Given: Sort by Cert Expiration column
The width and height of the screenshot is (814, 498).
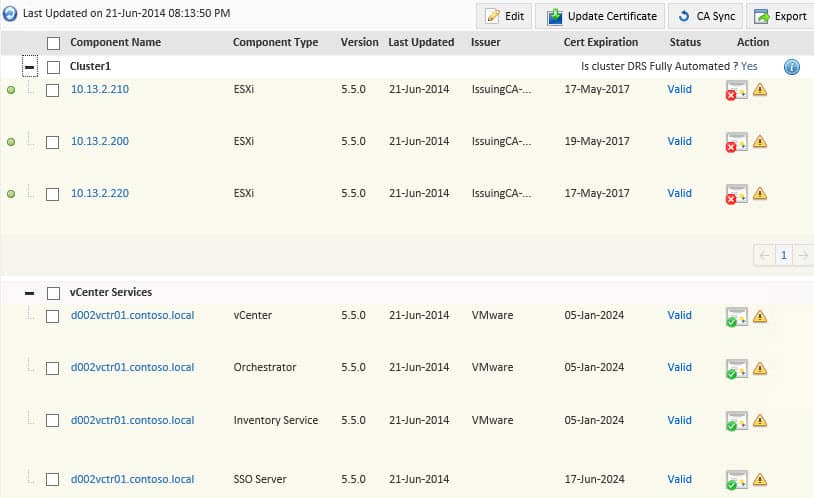Looking at the screenshot, I should click(600, 43).
